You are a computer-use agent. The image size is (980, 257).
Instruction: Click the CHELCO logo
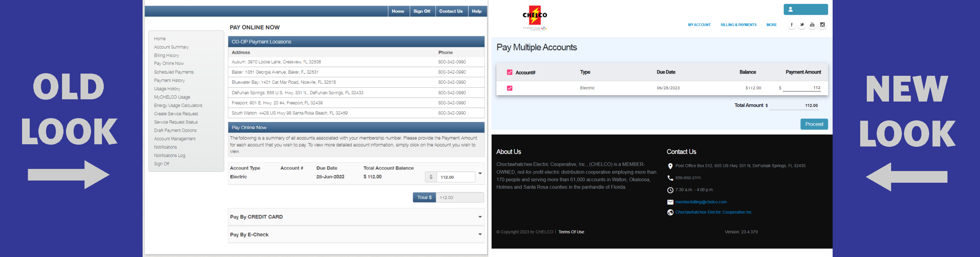coord(535,18)
